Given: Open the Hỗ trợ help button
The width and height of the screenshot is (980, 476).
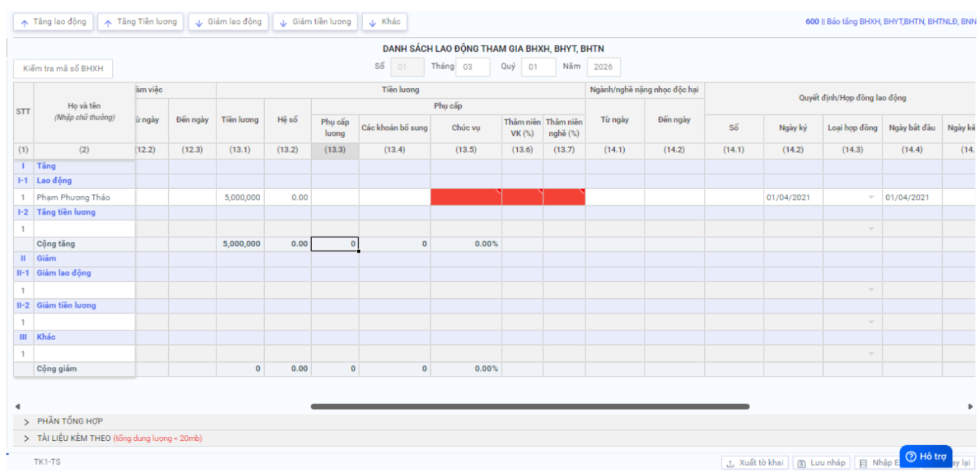Looking at the screenshot, I should pyautogui.click(x=925, y=456).
